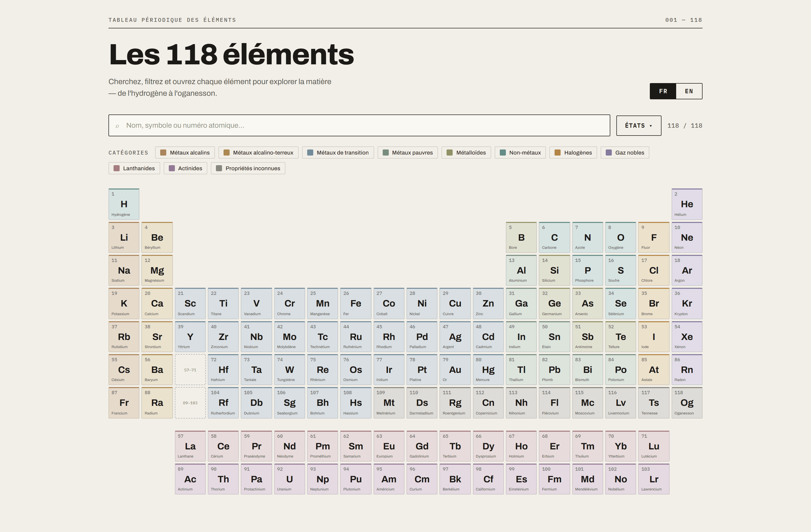Open the Tungstène (W) tile
This screenshot has width=811, height=532.
click(290, 370)
